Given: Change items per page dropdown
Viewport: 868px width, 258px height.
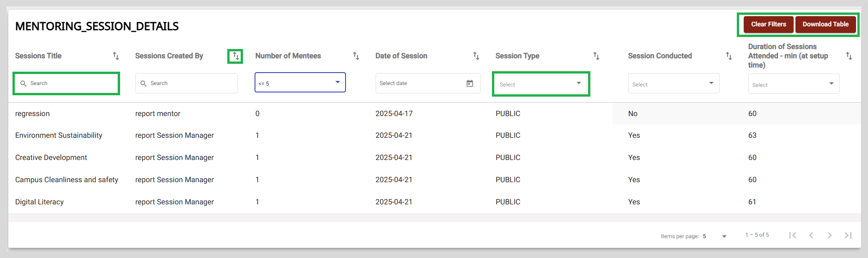Looking at the screenshot, I should pos(715,236).
